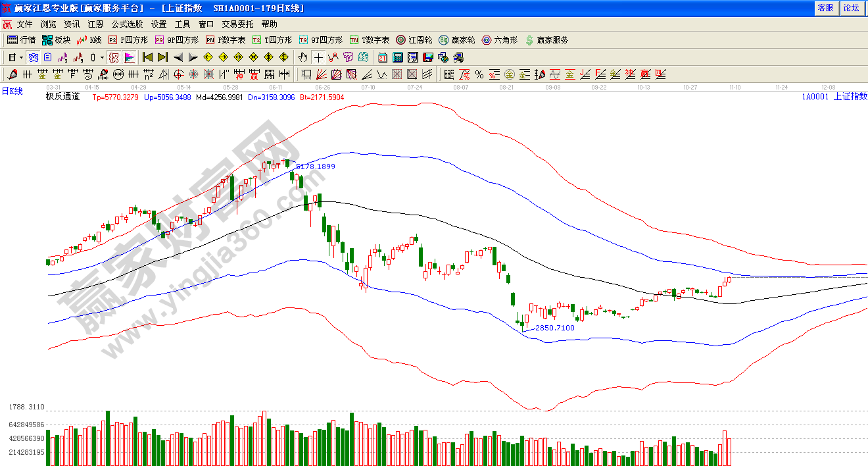Open the candlestick type dropdown arrow
The height and width of the screenshot is (466, 868).
click(102, 57)
